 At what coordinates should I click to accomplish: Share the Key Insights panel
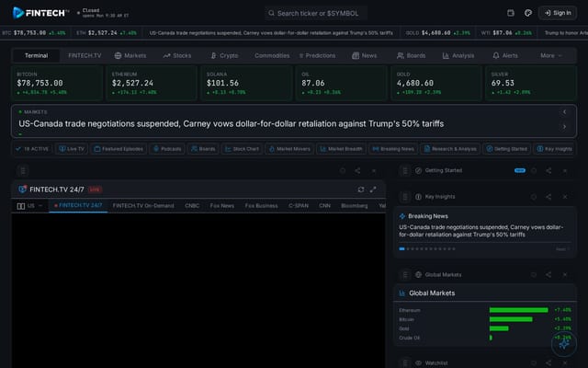point(548,197)
